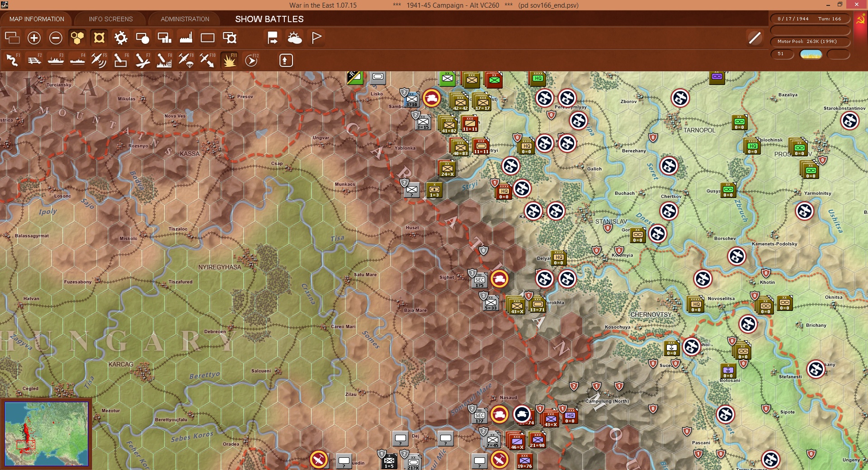Click the diagonal slash round button
The width and height of the screenshot is (868, 470).
(755, 38)
